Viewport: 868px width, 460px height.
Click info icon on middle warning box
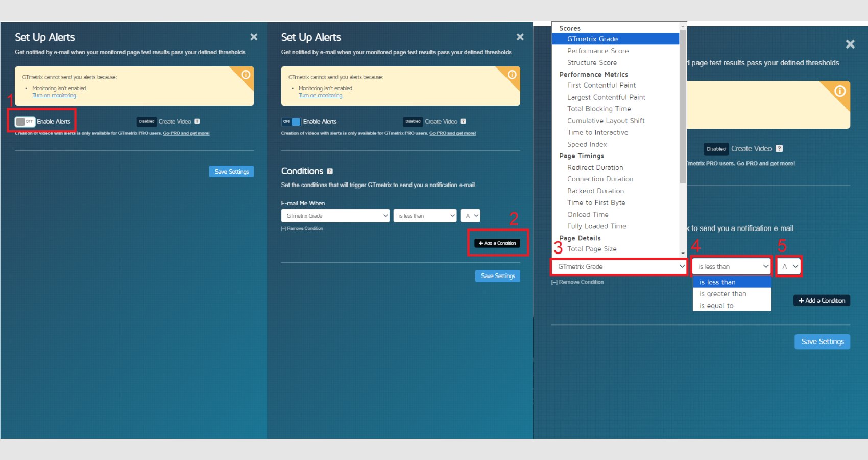click(512, 75)
